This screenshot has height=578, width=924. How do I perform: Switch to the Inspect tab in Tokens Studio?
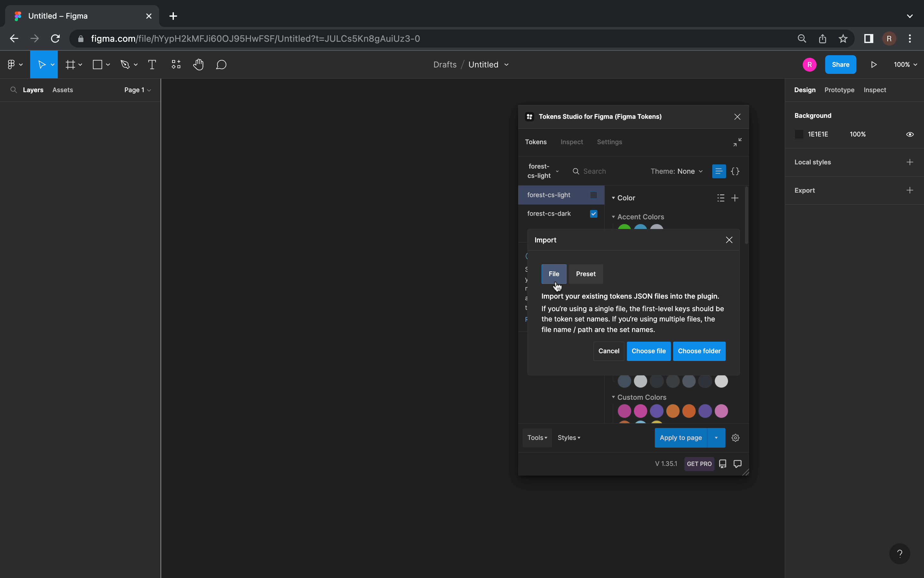pyautogui.click(x=572, y=142)
